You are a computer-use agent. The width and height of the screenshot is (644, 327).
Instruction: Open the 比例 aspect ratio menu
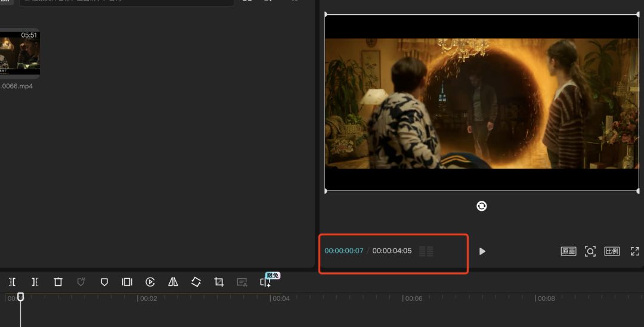click(612, 251)
